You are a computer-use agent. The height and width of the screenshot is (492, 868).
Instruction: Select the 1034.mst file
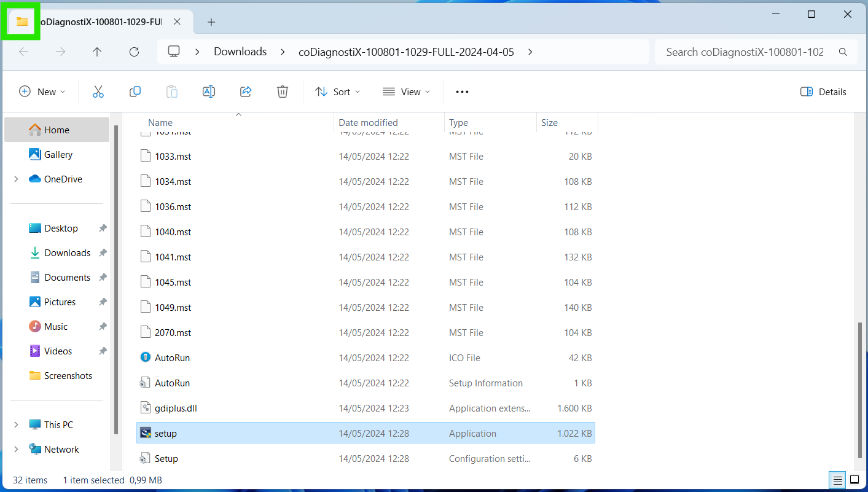coord(366,181)
